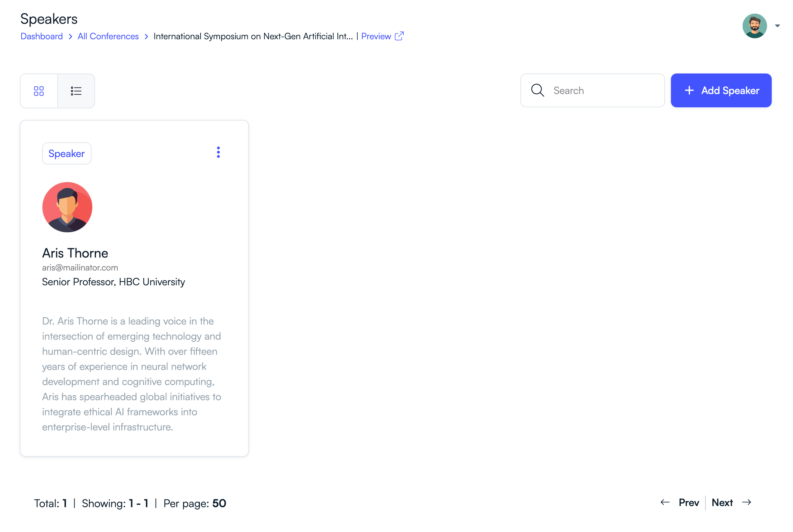Click the Prev pagination button
Viewport: 793px width, 532px height.
689,502
